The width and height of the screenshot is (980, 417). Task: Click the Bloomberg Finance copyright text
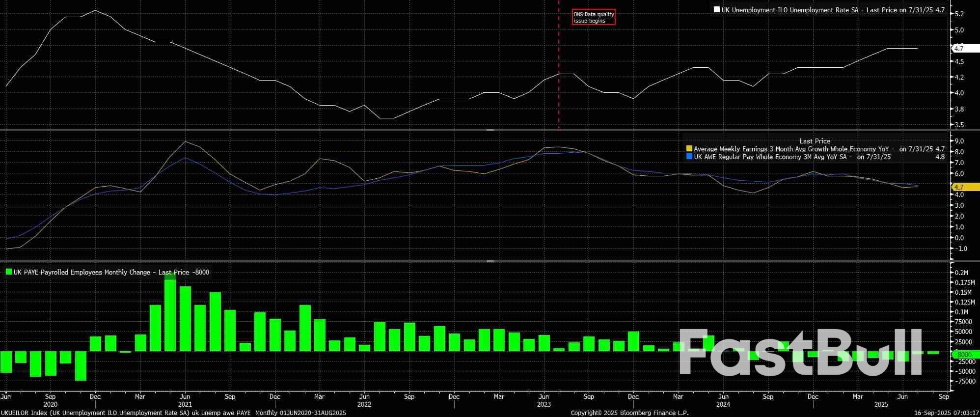629,413
